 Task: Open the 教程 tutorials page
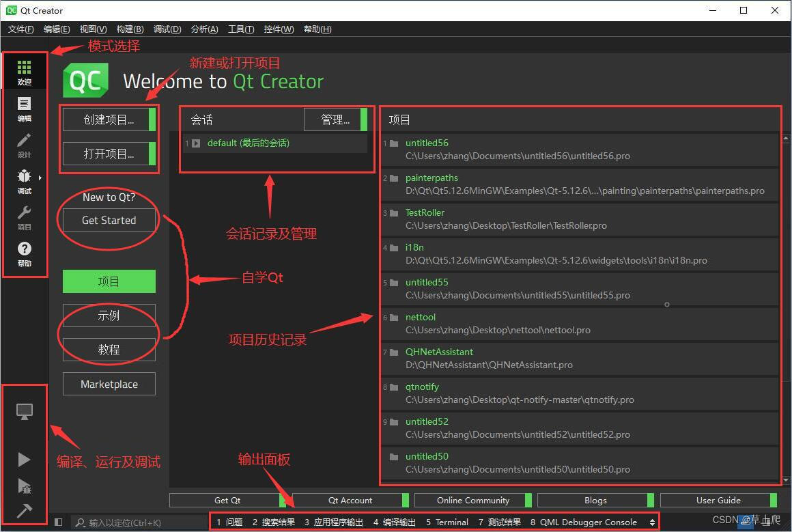(x=109, y=350)
